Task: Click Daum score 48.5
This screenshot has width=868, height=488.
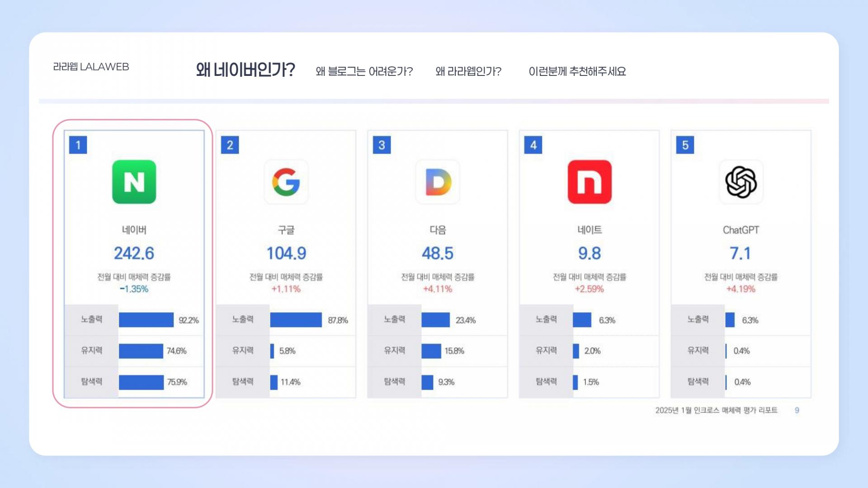Action: pyautogui.click(x=438, y=253)
